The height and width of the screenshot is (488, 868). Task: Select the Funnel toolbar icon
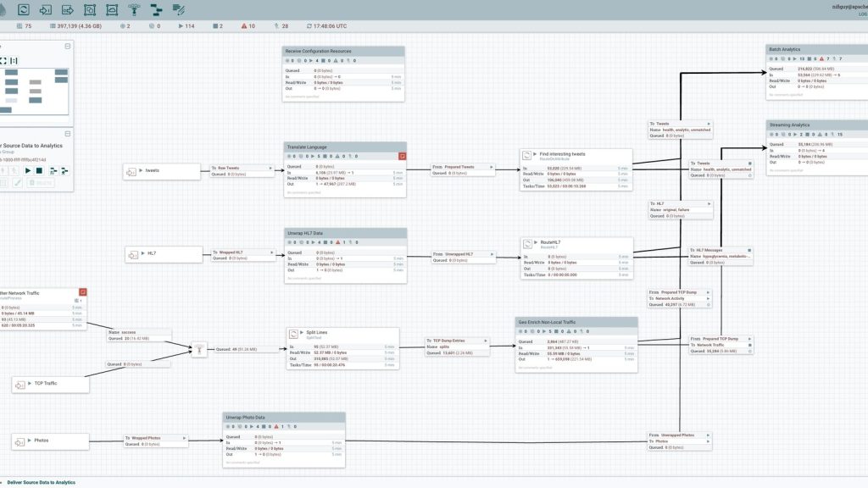tap(134, 9)
